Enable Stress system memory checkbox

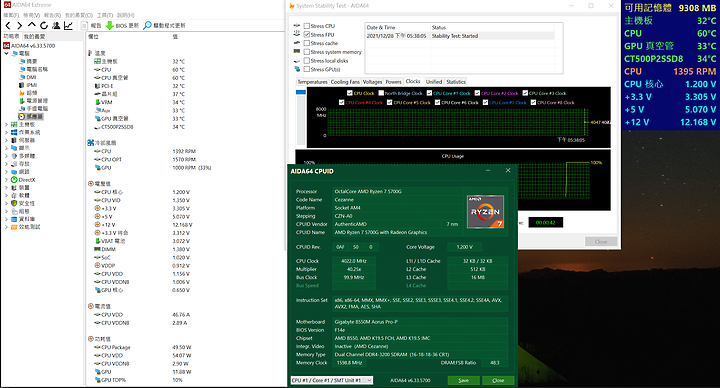point(307,52)
